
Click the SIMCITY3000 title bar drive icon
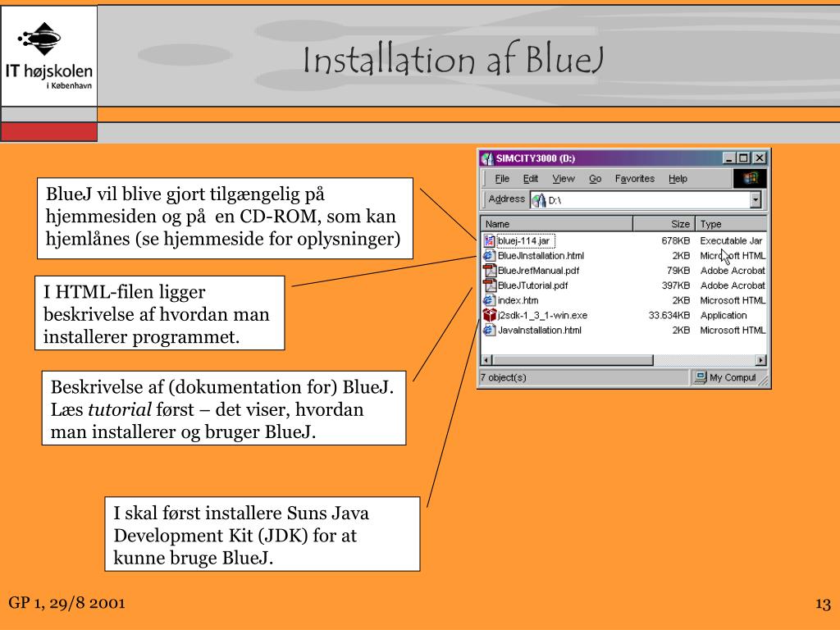point(487,158)
